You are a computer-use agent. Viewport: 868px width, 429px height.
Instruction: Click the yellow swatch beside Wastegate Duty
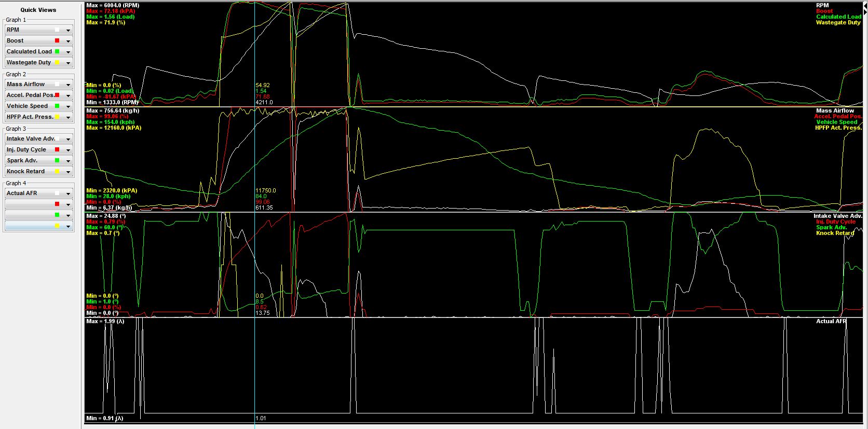[x=57, y=63]
